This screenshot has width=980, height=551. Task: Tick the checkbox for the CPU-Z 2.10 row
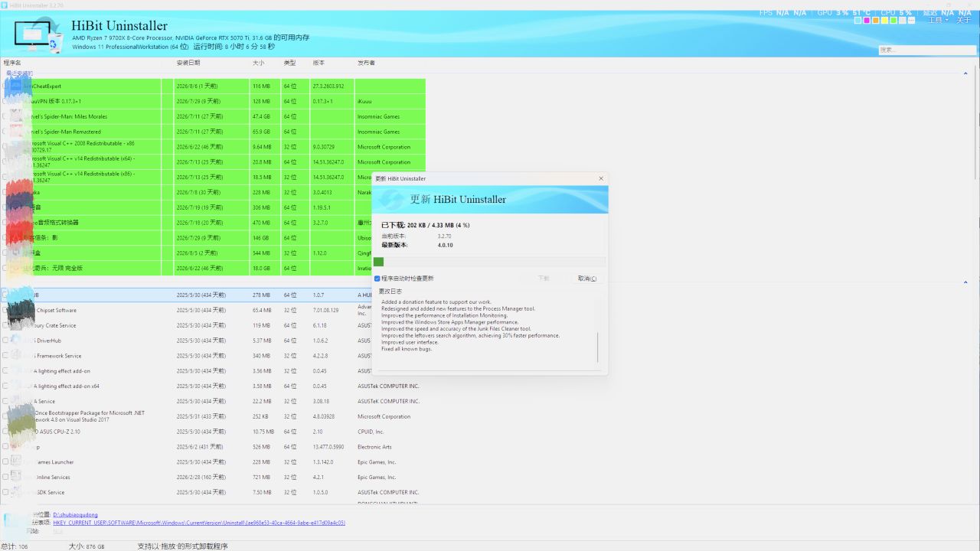[x=5, y=432]
